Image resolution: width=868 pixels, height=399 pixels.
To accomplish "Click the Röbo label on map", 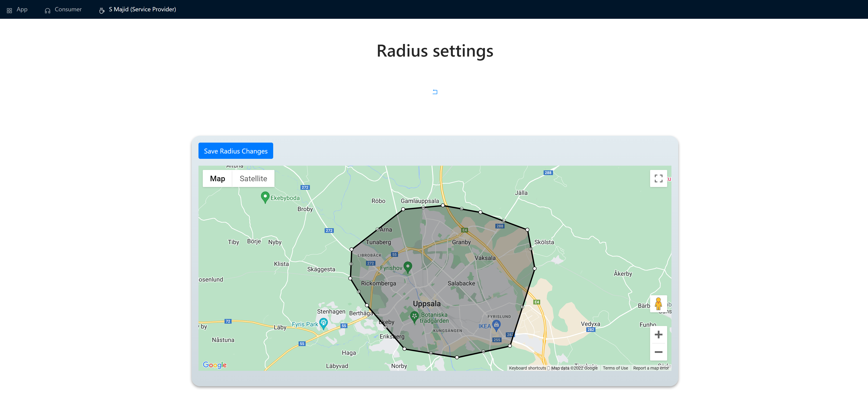I will (x=378, y=201).
